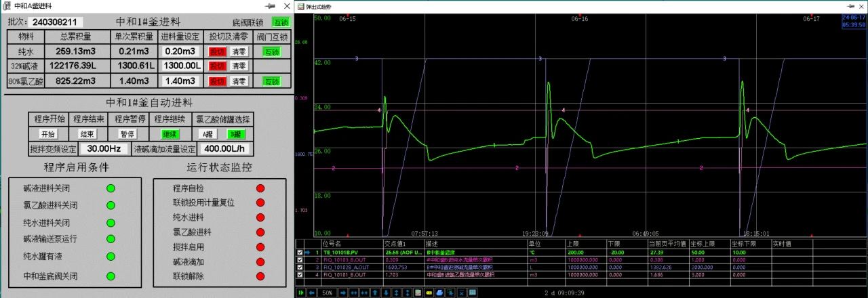Click the 07:57:13 time axis label

pos(424,233)
